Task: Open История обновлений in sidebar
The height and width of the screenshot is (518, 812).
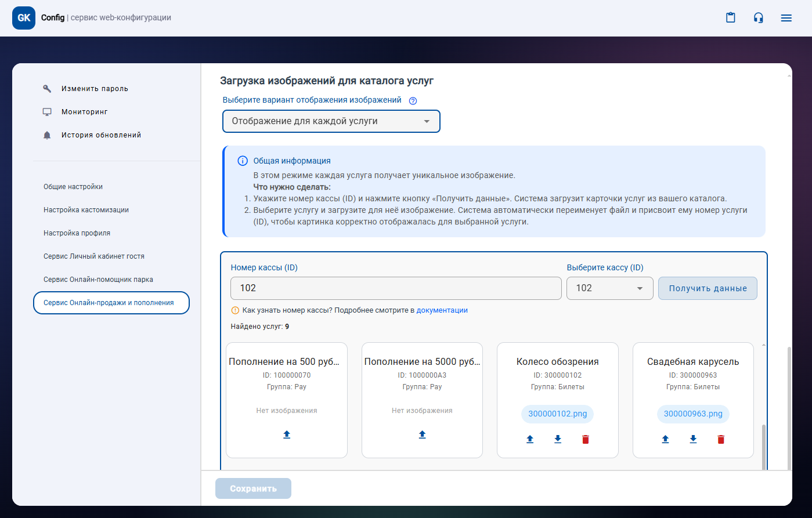Action: pyautogui.click(x=101, y=135)
